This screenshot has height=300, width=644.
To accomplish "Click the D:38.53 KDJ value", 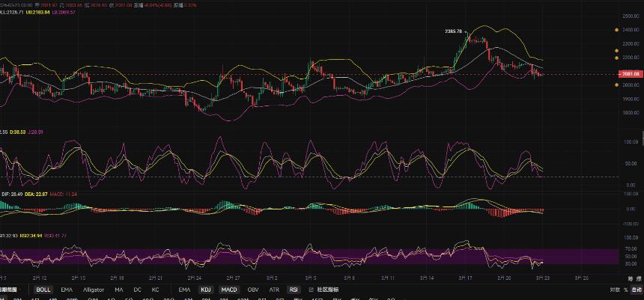I will coord(18,132).
